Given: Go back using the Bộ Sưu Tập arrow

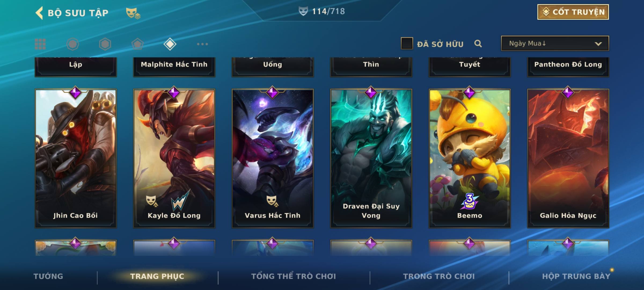Looking at the screenshot, I should [39, 13].
